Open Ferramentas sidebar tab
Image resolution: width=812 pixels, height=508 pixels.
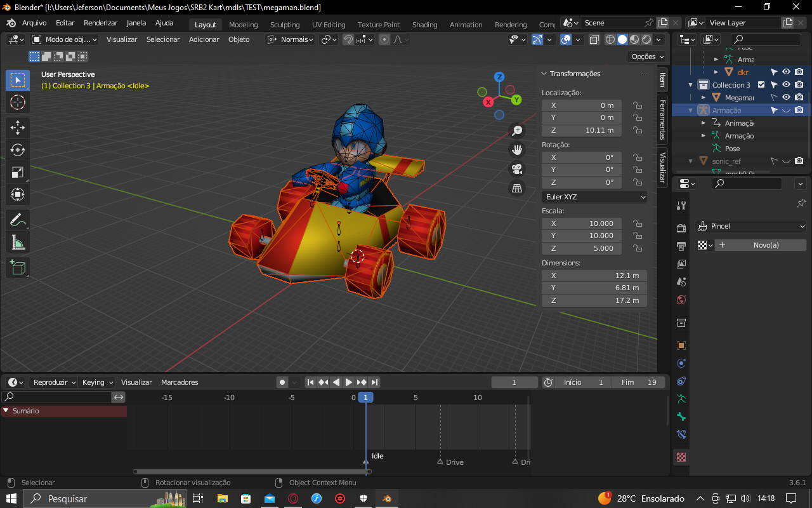point(662,120)
